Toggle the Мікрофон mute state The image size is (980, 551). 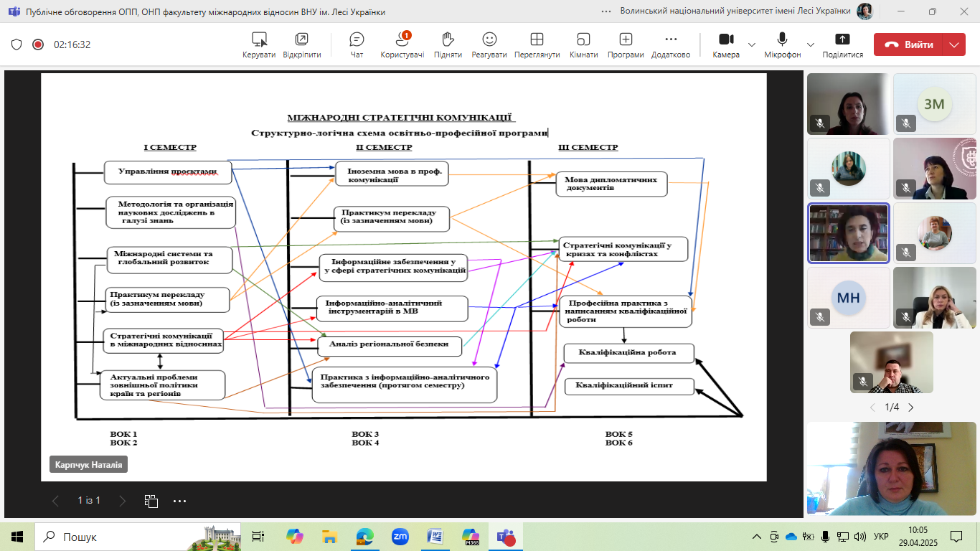click(x=782, y=44)
